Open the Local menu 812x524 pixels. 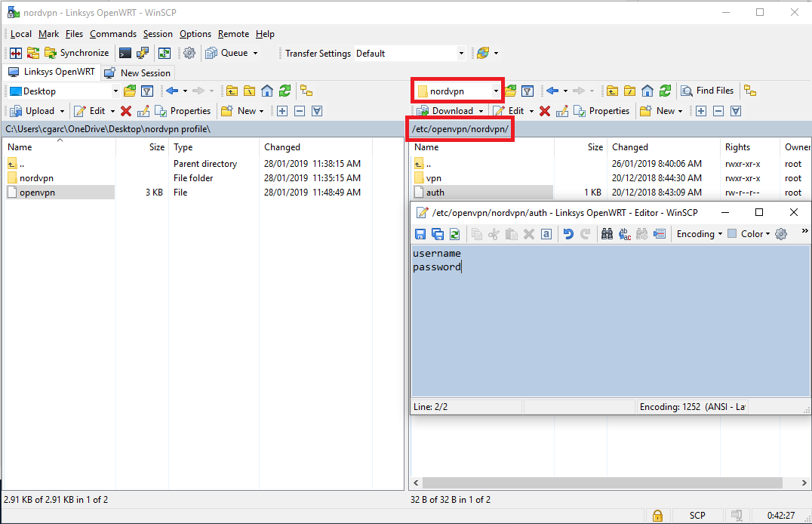tap(20, 34)
